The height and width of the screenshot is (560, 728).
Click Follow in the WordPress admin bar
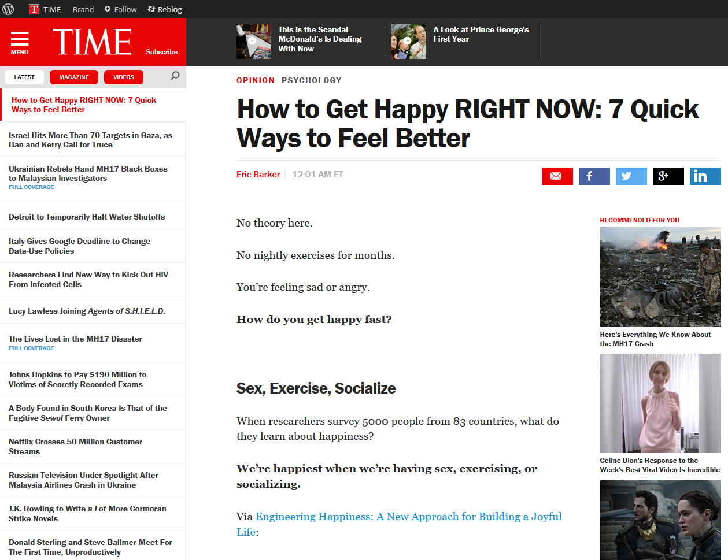(x=120, y=9)
